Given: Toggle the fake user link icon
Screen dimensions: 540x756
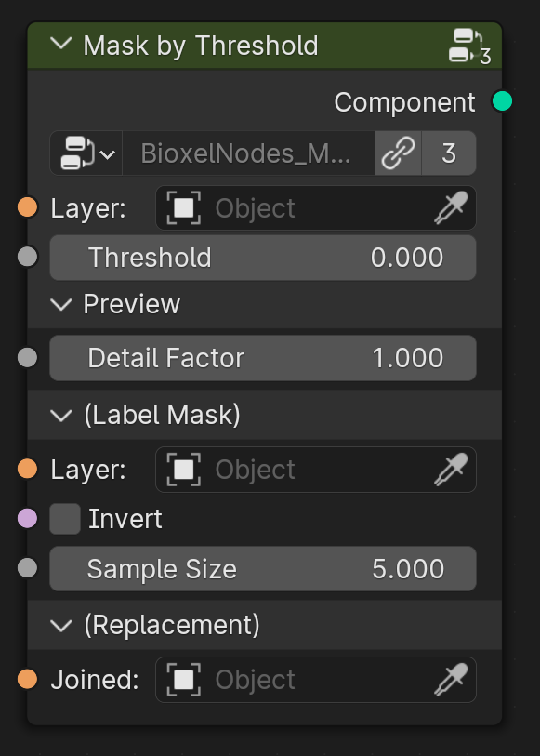Looking at the screenshot, I should click(398, 153).
